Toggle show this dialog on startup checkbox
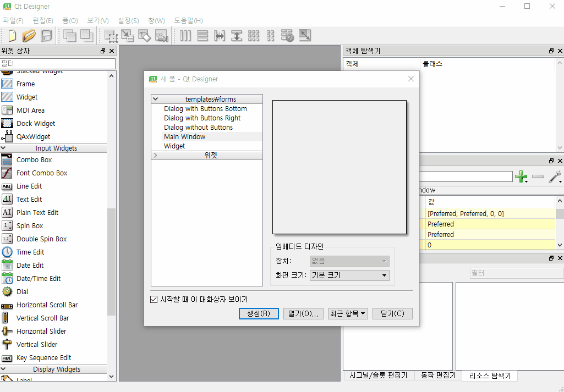This screenshot has height=392, width=564. [154, 299]
